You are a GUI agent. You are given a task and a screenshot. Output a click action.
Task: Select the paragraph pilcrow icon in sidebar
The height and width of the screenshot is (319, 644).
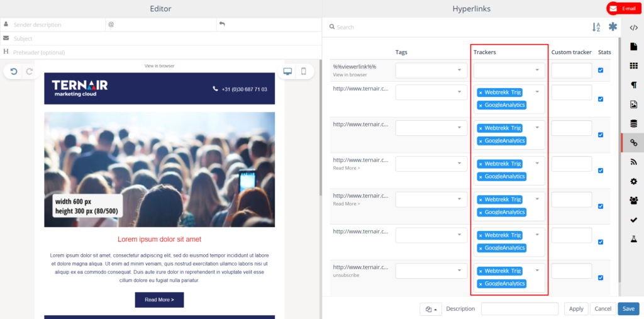633,85
